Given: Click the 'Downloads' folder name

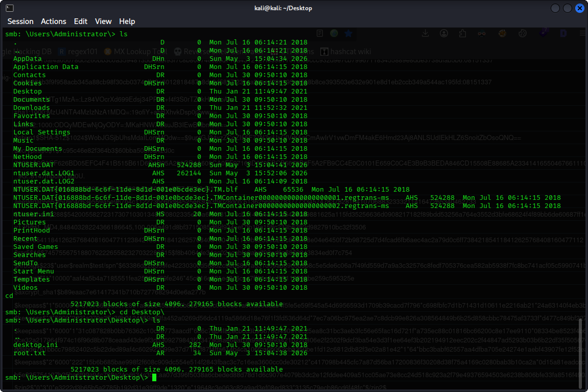Looking at the screenshot, I should [32, 108].
